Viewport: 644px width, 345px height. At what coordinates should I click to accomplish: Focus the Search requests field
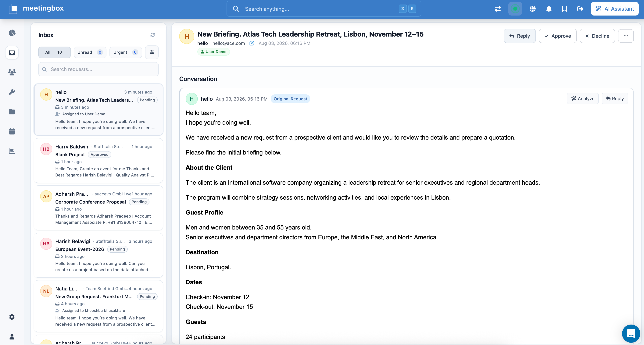[x=98, y=69]
